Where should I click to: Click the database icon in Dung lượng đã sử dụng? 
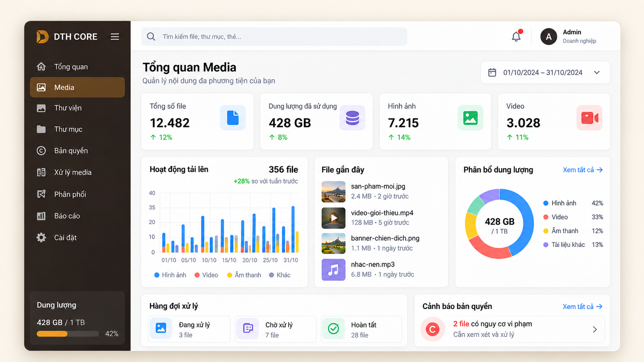point(352,118)
